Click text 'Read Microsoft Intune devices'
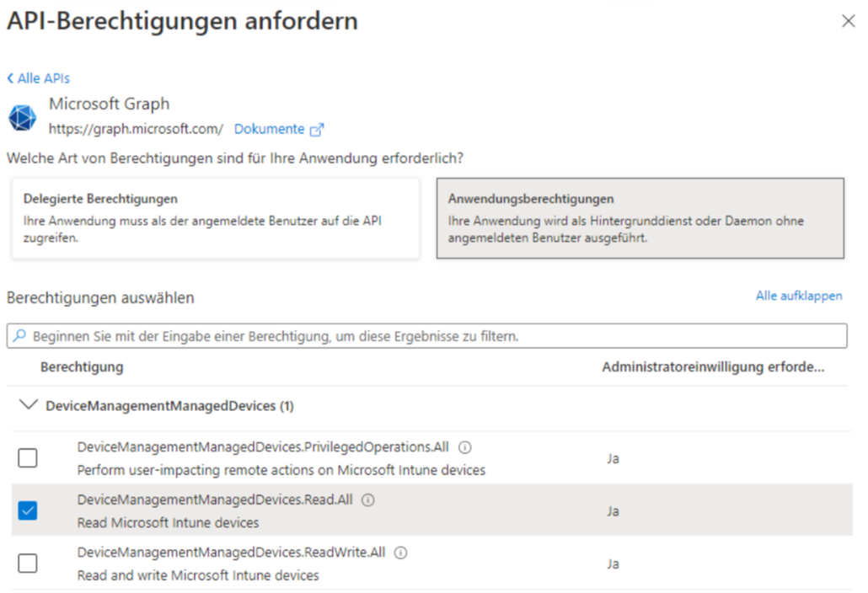 pos(168,523)
